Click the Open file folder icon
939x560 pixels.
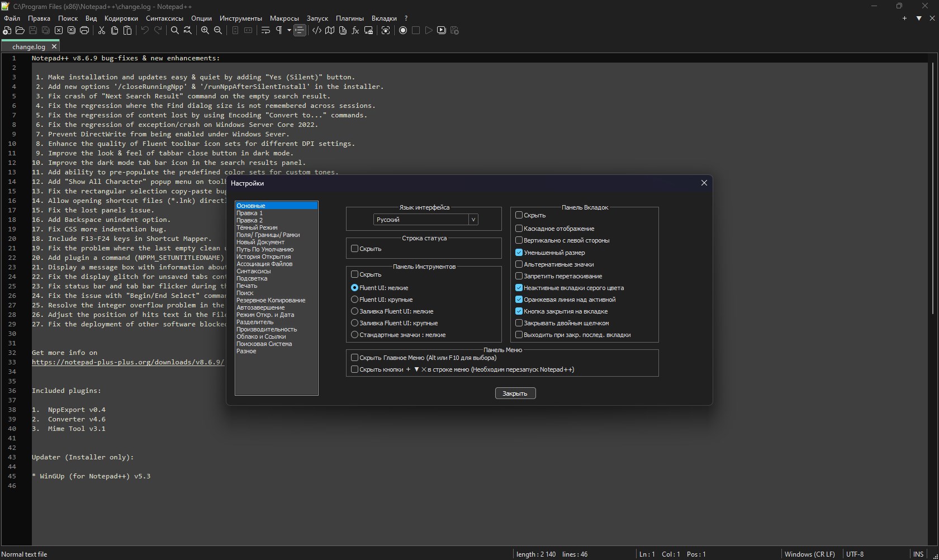(20, 30)
